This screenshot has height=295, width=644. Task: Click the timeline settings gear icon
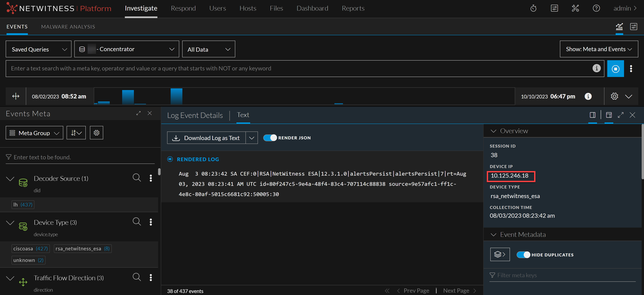click(614, 96)
